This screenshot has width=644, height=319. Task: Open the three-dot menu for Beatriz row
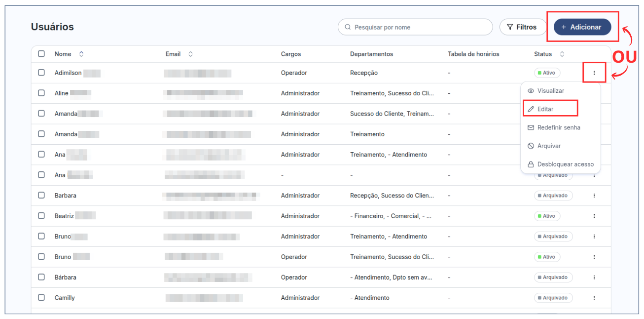tap(594, 216)
